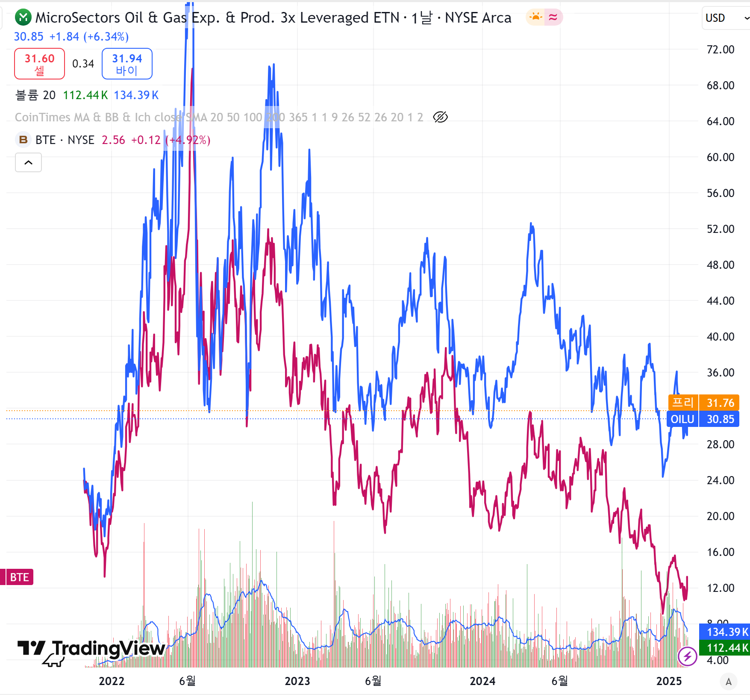Click the 2023 label on time axis

coord(297,681)
